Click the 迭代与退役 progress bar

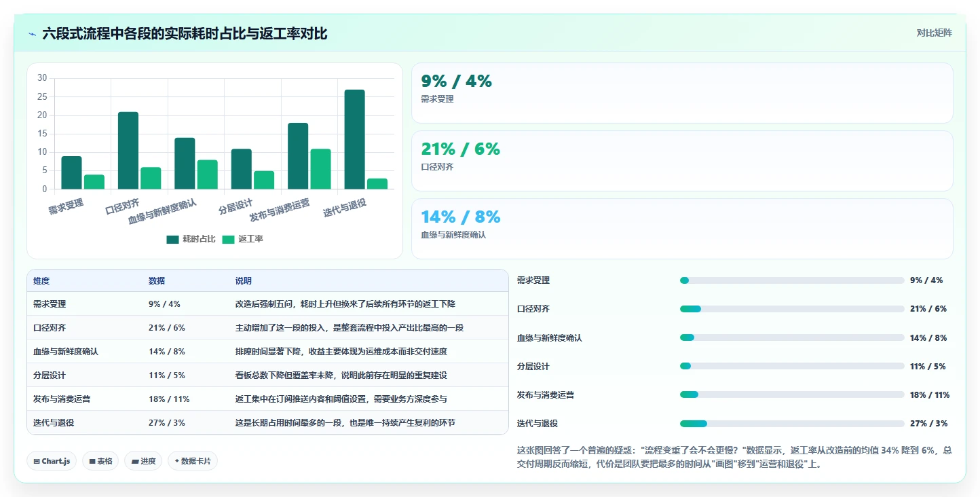(792, 423)
